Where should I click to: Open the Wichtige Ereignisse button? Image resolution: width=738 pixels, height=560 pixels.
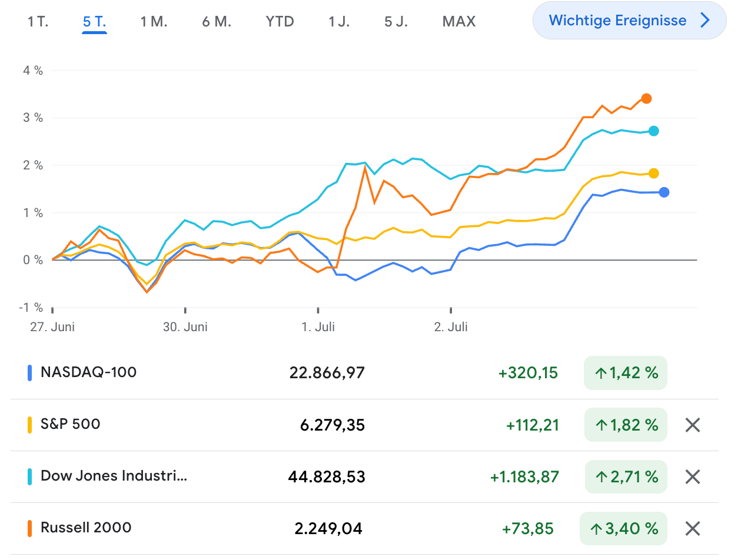coord(617,21)
